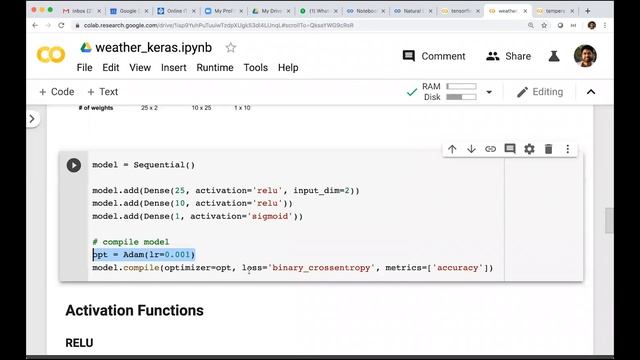The image size is (640, 360).
Task: Add a comment to the cell via toolbar icon
Action: [510, 149]
